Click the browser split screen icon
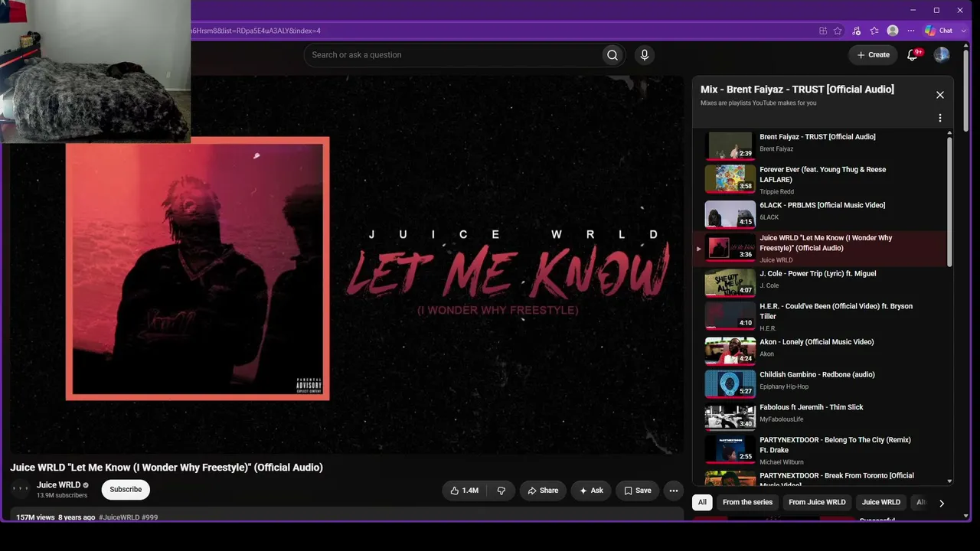The height and width of the screenshot is (551, 980). (x=823, y=31)
